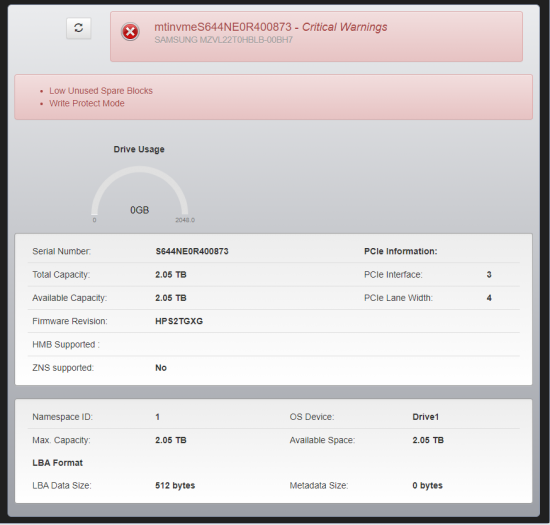Click the PCIe Lane Width label
Image resolution: width=550 pixels, height=525 pixels.
click(x=398, y=298)
